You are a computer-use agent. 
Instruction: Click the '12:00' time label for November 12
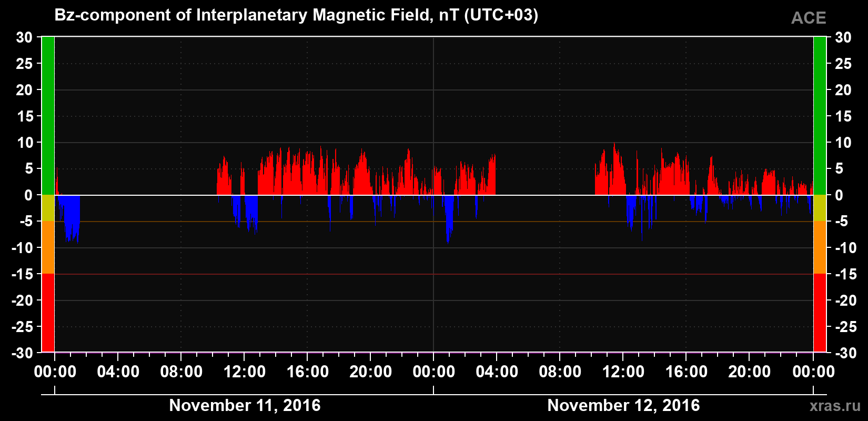click(623, 372)
